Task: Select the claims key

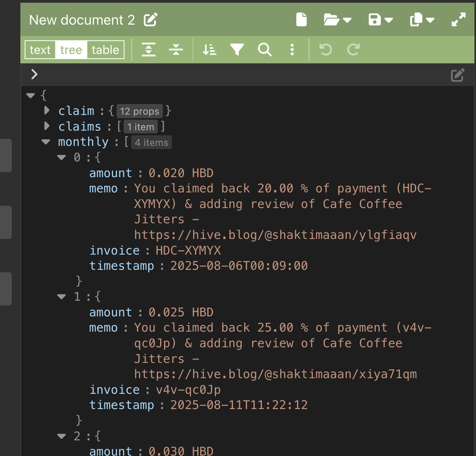Action: pos(80,127)
